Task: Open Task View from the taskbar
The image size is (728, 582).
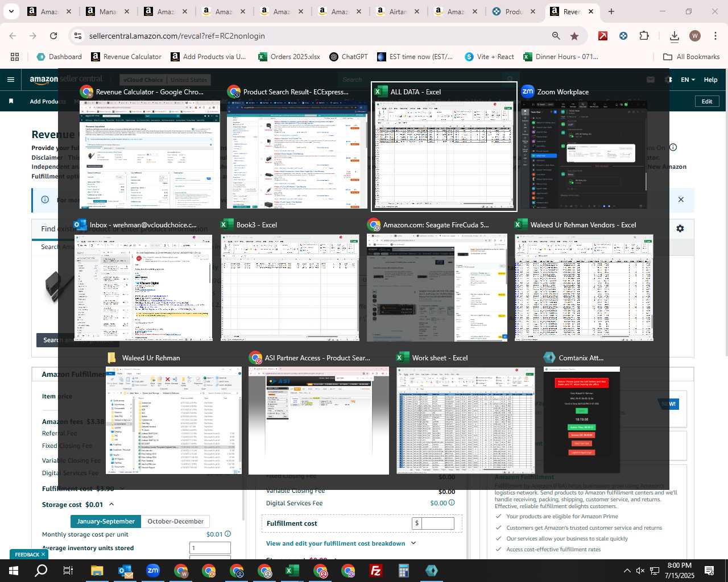Action: (x=68, y=571)
